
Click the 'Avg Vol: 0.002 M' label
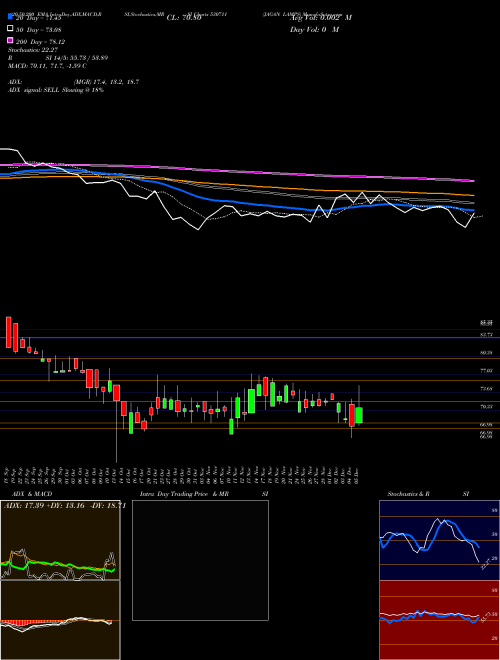tap(321, 17)
